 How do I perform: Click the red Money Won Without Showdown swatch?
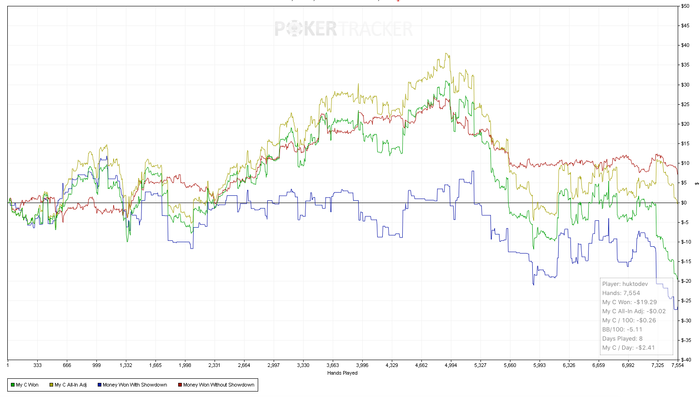[180, 385]
